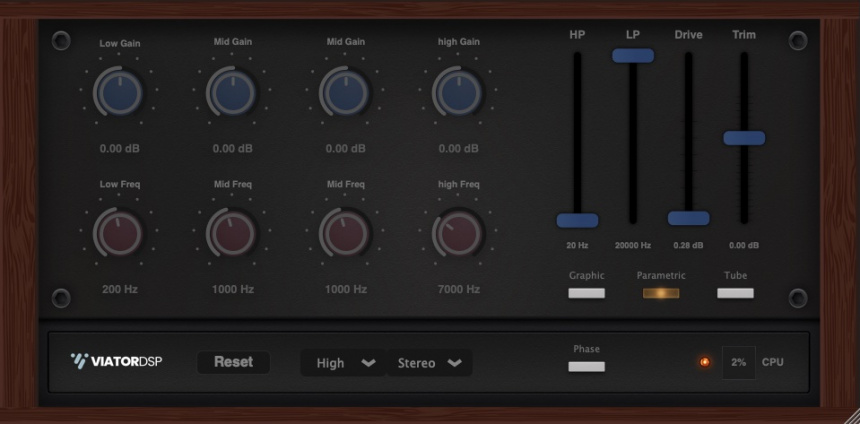Enable the Graphic mode toggle

(586, 293)
